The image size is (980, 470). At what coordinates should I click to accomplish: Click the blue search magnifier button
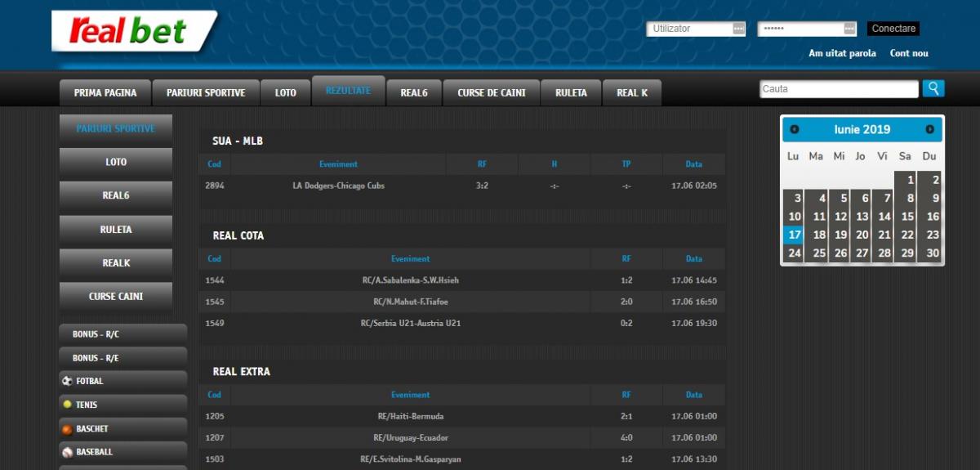(933, 88)
